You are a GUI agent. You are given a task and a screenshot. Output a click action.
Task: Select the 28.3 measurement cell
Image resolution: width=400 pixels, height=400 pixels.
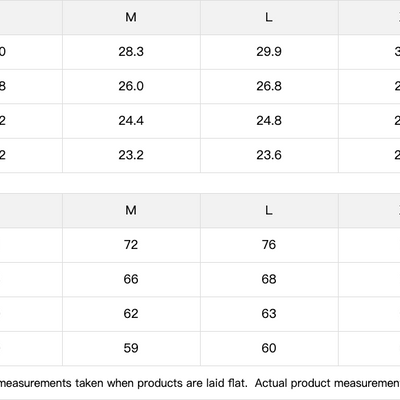[131, 52]
